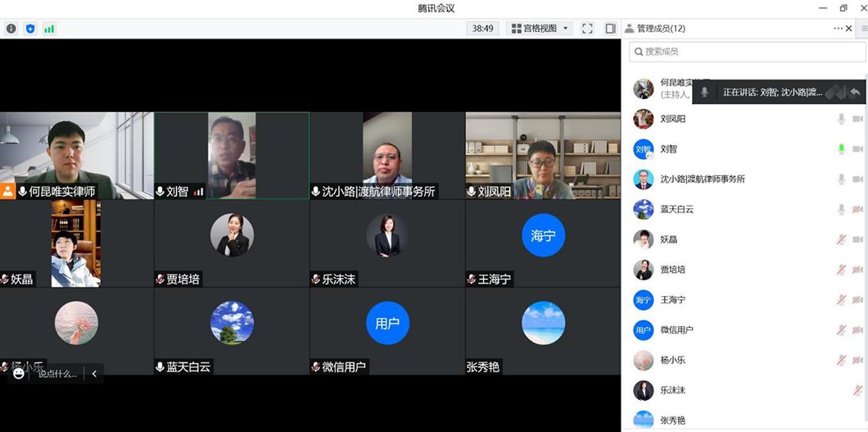Select 微信用户 name in member list
The image size is (868, 432).
point(677,330)
